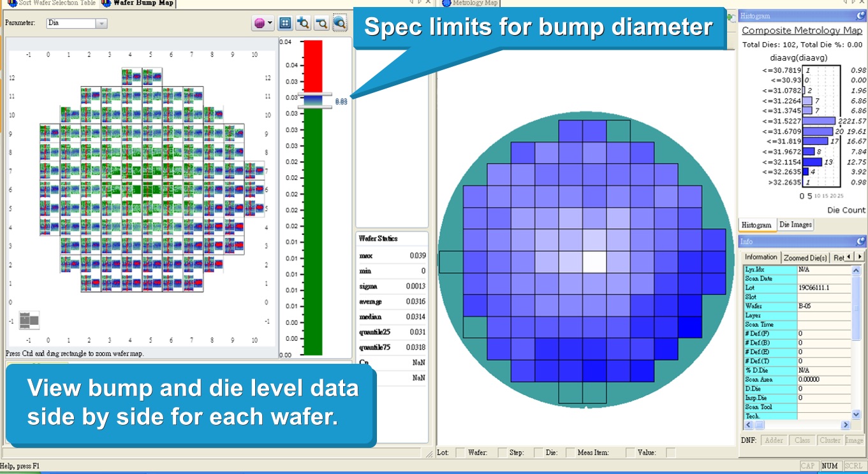Select the Metrology Map tab

pos(469,3)
